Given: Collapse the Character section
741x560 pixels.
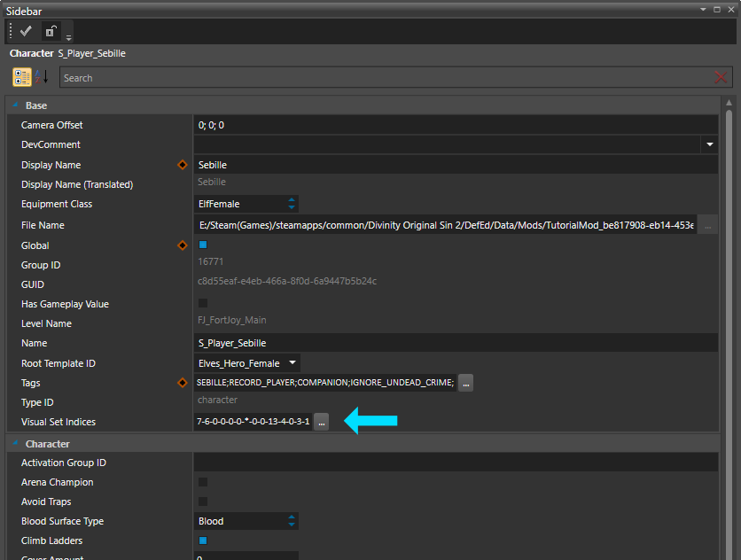Looking at the screenshot, I should (15, 443).
